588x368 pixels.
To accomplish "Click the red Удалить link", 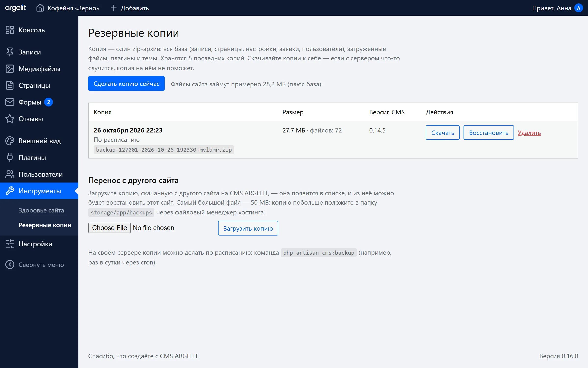I will click(x=529, y=133).
